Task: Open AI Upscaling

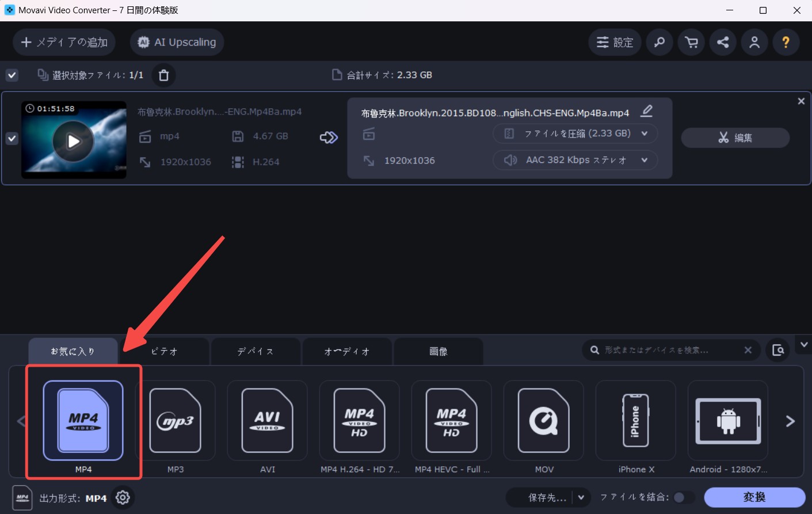Action: (x=177, y=42)
